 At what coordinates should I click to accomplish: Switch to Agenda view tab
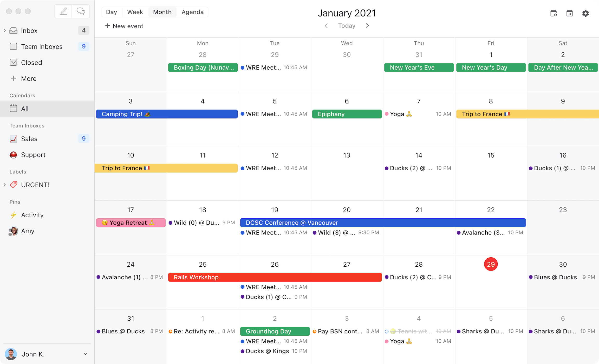click(193, 11)
